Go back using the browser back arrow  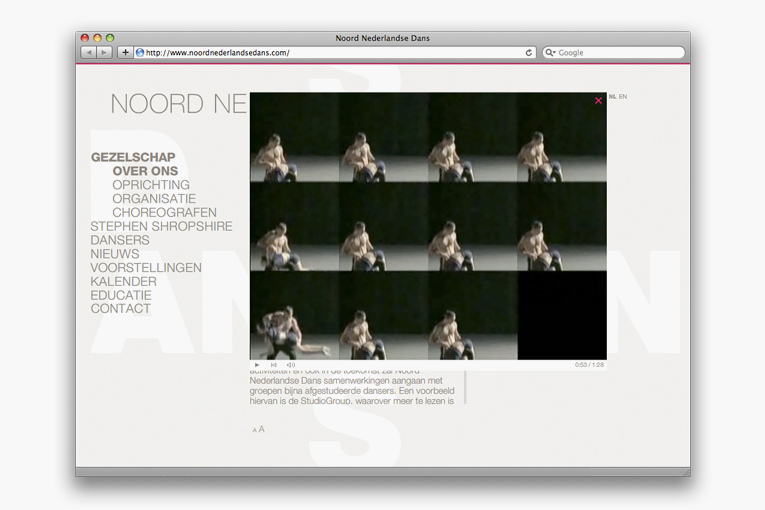click(88, 52)
